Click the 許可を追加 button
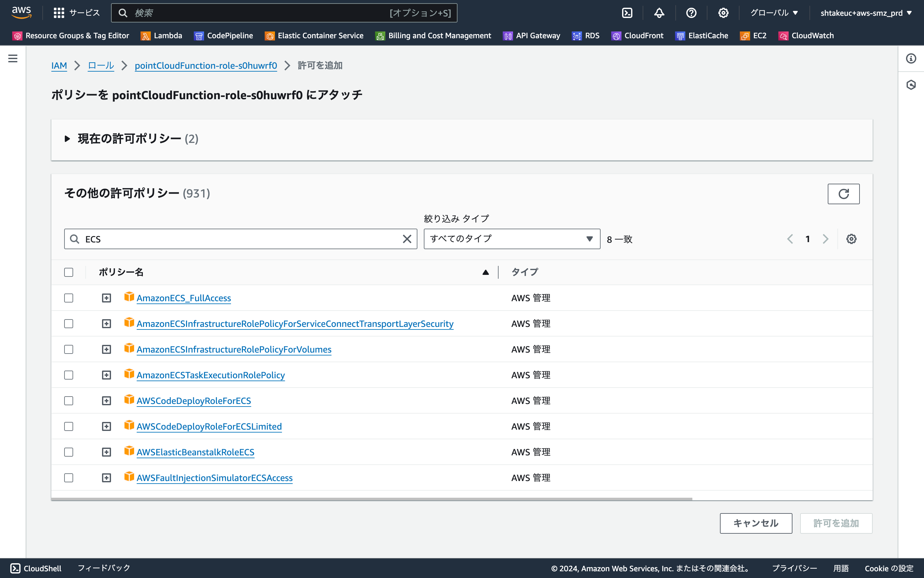 (x=836, y=523)
